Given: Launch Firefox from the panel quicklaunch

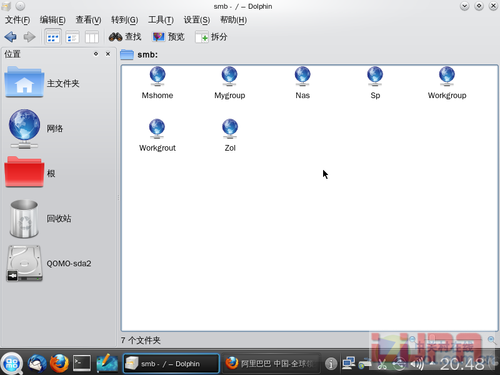Looking at the screenshot, I should click(x=59, y=363).
